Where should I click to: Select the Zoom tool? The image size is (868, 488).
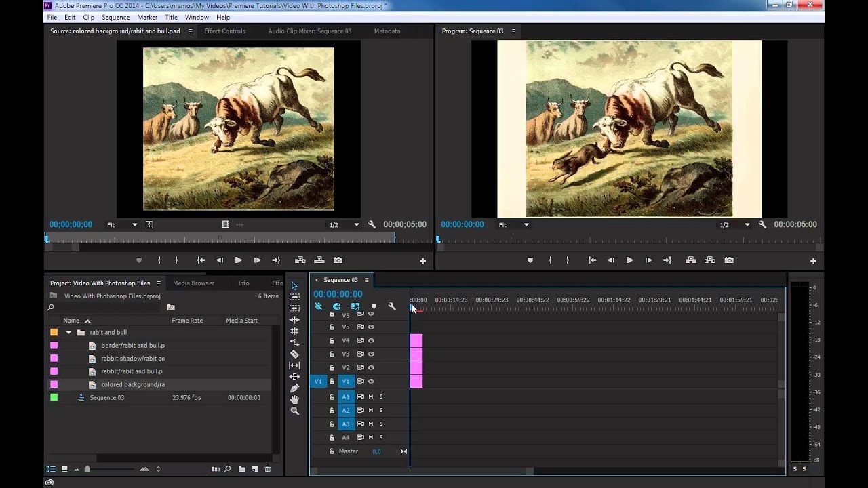[294, 411]
